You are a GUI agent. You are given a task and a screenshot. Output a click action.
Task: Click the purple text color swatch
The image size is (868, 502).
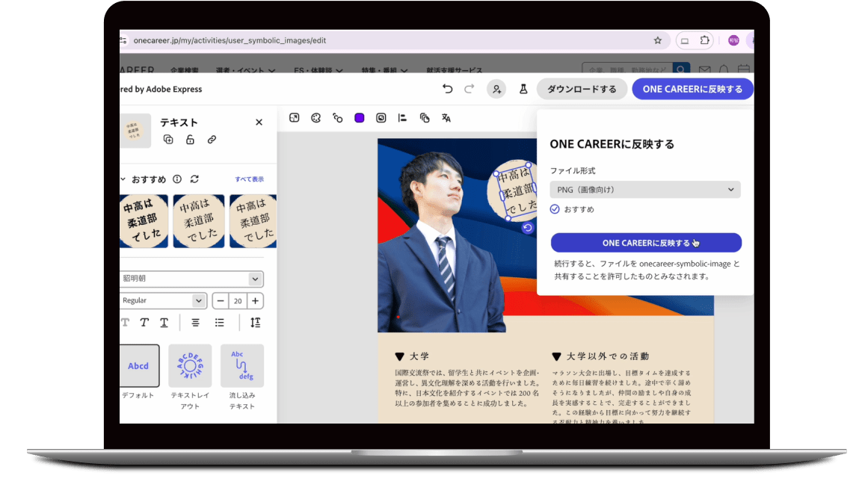coord(360,118)
